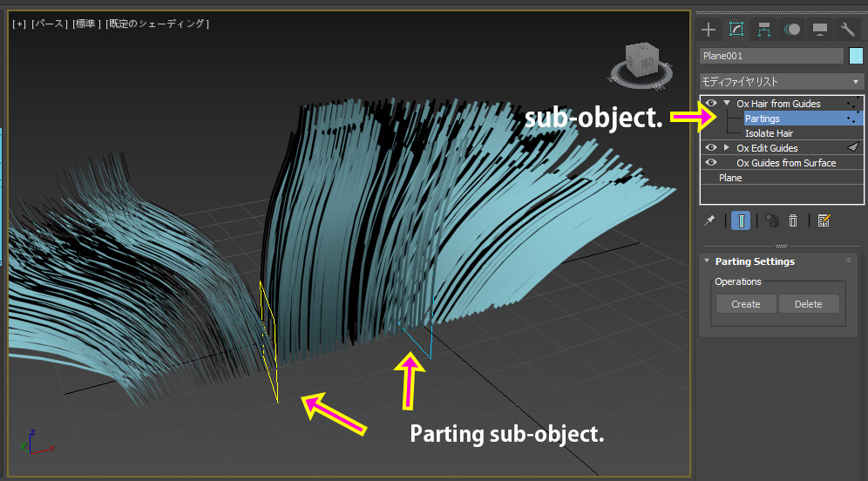Open the modifier list dropdown
The image size is (868, 481).
pos(781,81)
